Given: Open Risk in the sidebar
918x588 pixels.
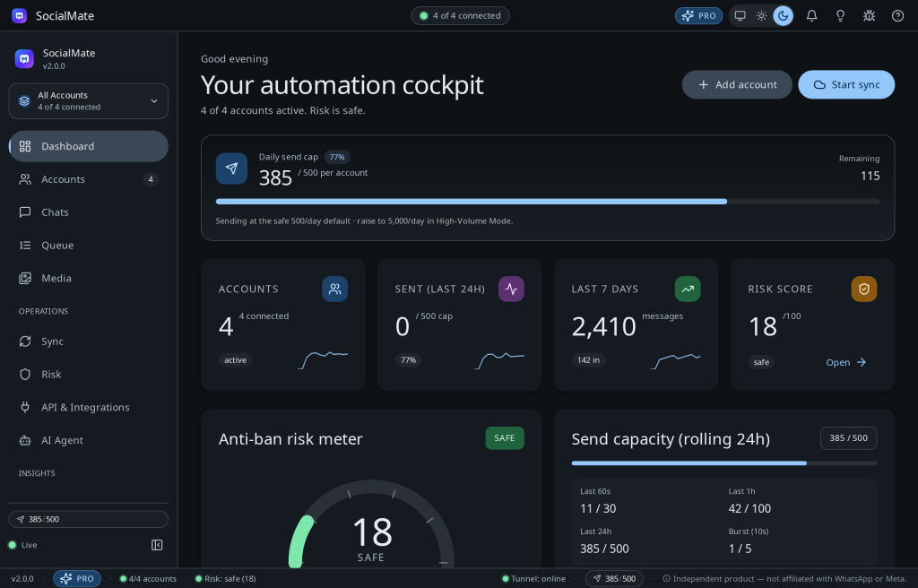Looking at the screenshot, I should coord(89,375).
